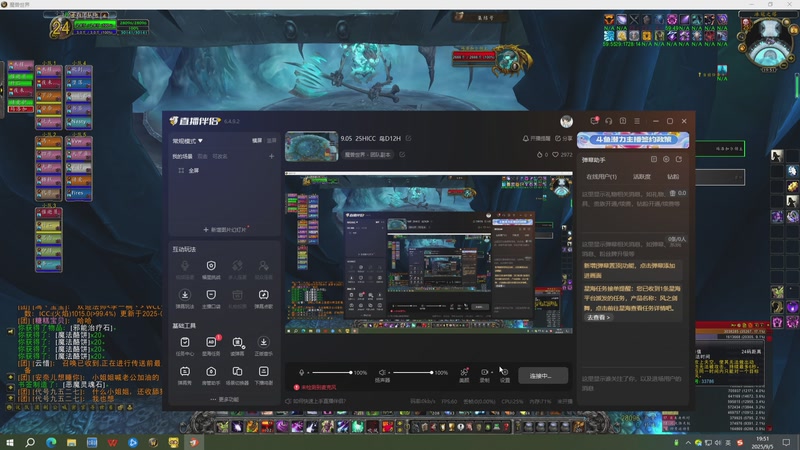The image size is (800, 450).
Task: Add a new scene with plus icon
Action: click(271, 156)
